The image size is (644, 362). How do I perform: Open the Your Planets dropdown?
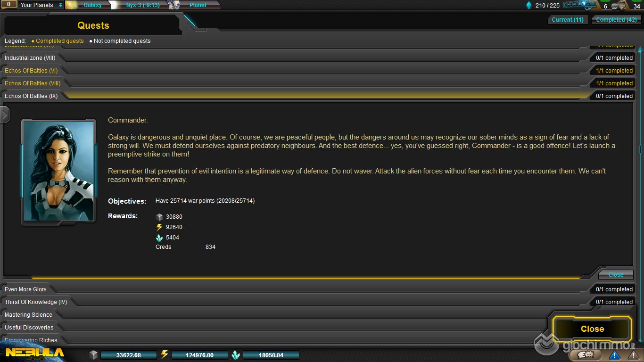coord(41,5)
